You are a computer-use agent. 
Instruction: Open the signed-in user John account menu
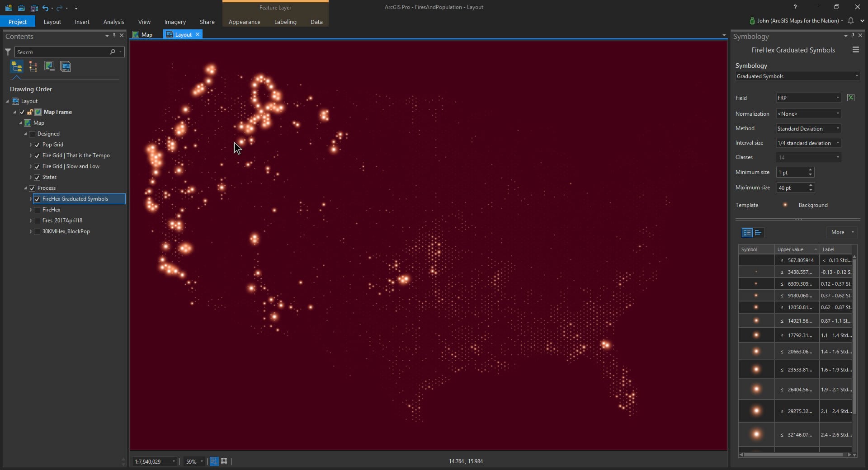(797, 21)
